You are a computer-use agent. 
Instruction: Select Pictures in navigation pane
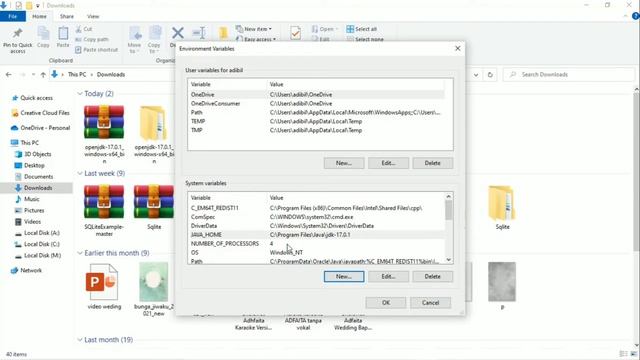(x=34, y=211)
